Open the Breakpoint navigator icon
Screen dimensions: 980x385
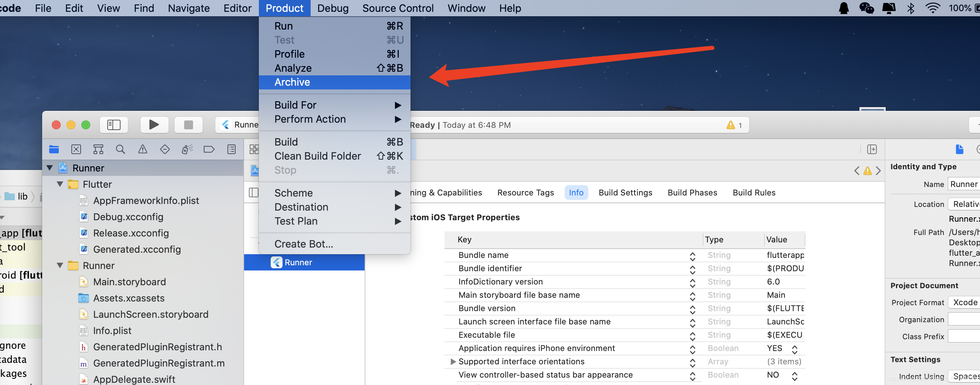[x=209, y=149]
